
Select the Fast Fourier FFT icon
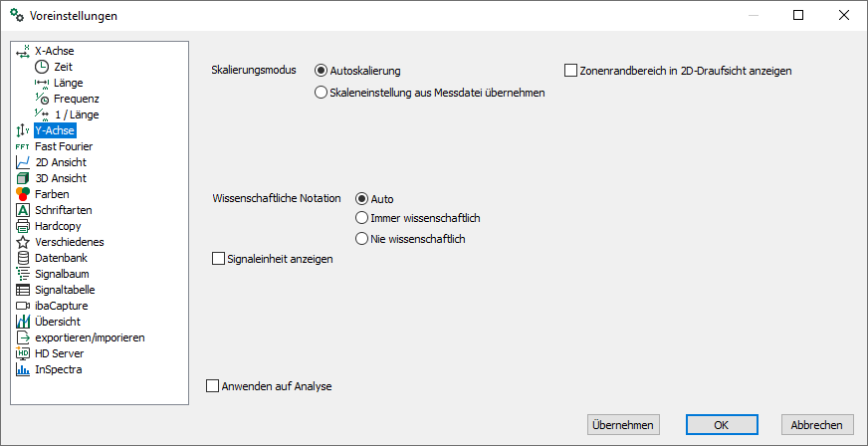pos(23,147)
